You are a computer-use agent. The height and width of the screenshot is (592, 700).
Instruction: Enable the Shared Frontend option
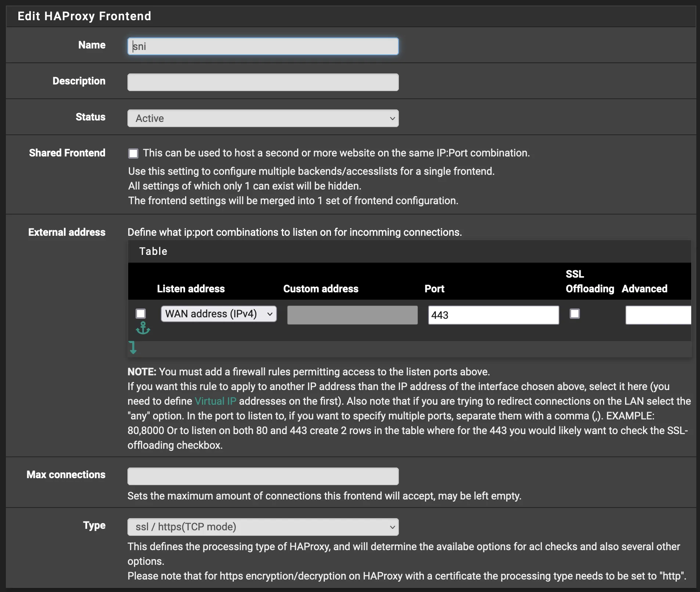133,153
